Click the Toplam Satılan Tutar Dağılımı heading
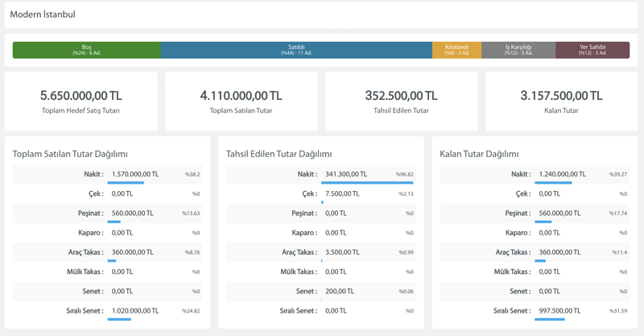The image size is (644, 336). tap(70, 154)
